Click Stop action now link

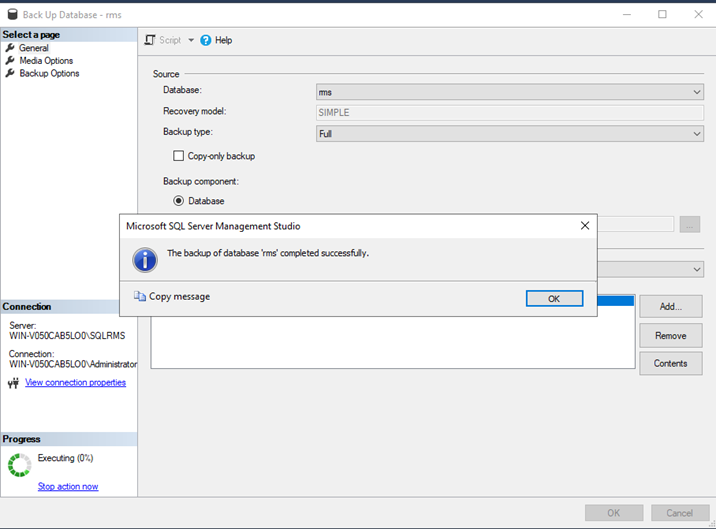coord(68,487)
